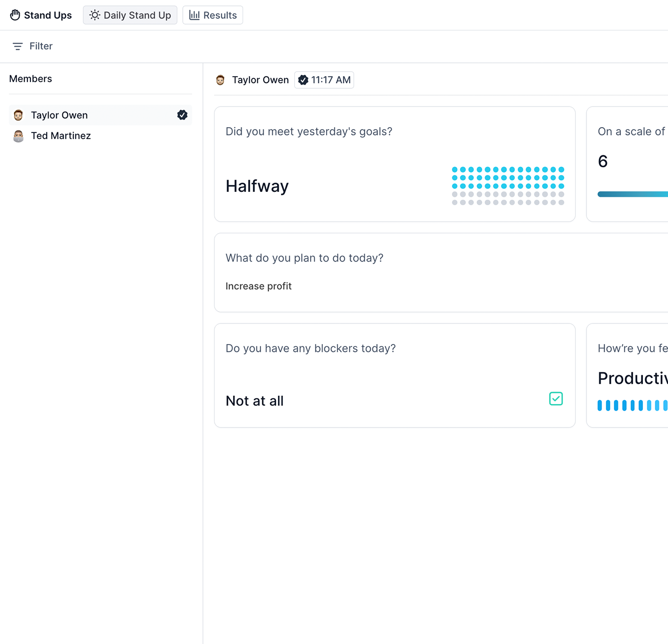Screen dimensions: 668x644
Task: Click the sun icon in Daily Stand Up
Action: click(95, 15)
